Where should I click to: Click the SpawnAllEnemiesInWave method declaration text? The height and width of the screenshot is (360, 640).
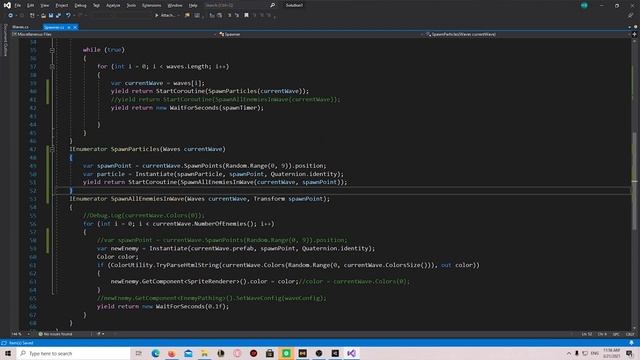tap(200, 199)
